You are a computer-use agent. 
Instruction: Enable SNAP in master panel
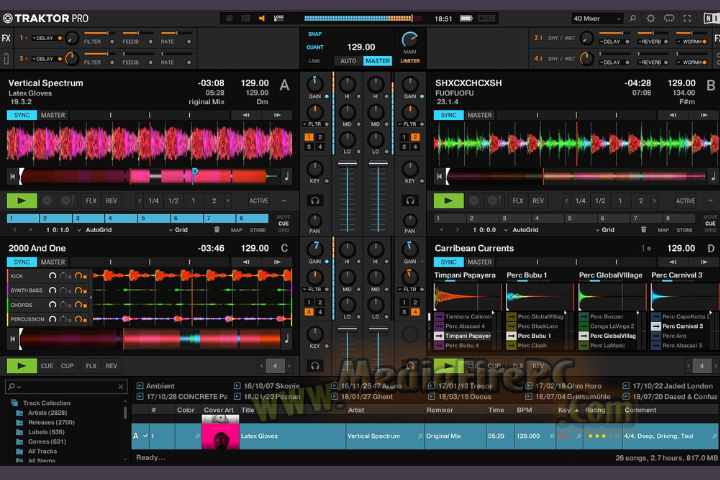(x=315, y=34)
